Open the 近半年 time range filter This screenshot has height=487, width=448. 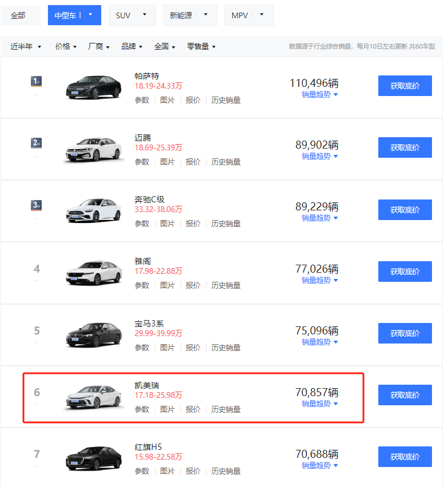(26, 47)
